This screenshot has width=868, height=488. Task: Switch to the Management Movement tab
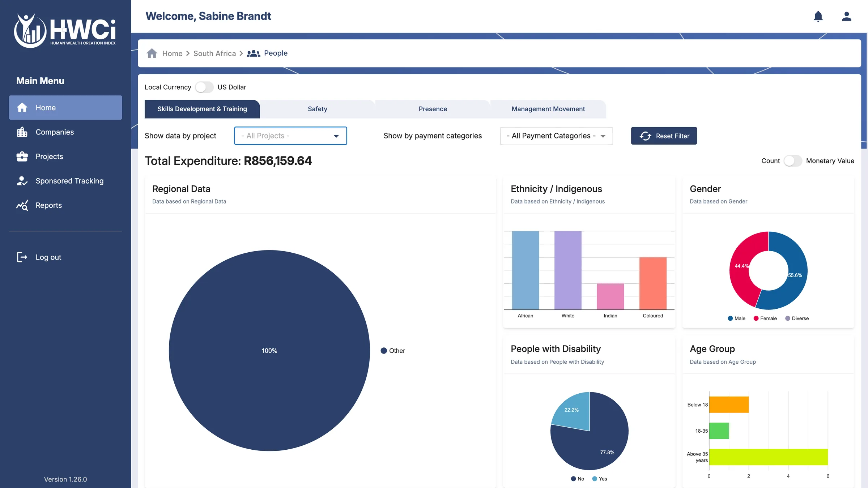[548, 109]
